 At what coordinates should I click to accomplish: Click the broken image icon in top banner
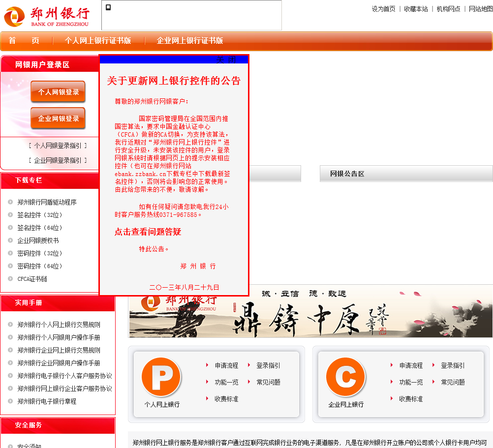pyautogui.click(x=108, y=7)
